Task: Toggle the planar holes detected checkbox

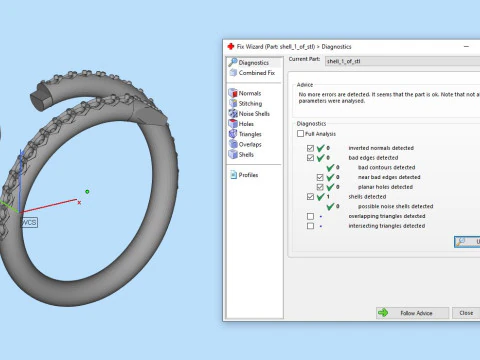Action: click(x=320, y=187)
